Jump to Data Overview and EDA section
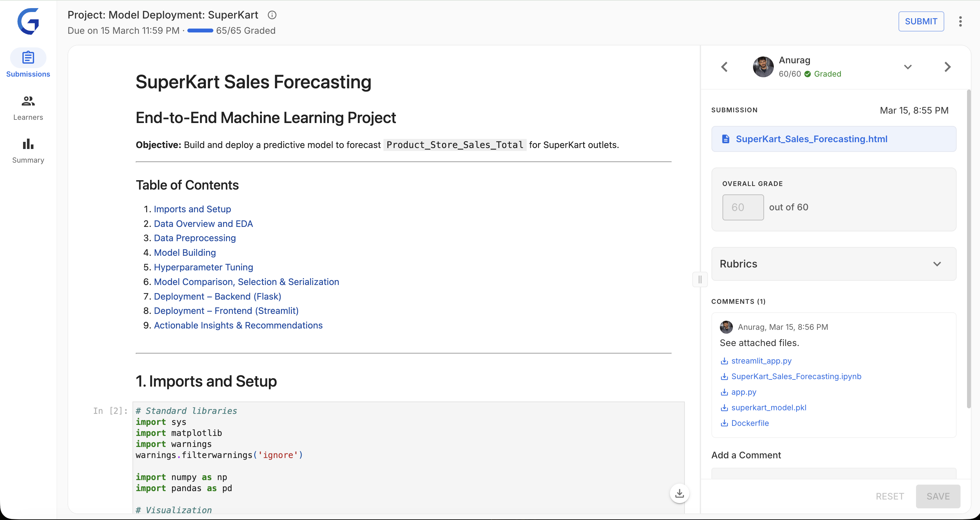This screenshot has height=520, width=980. pos(203,224)
